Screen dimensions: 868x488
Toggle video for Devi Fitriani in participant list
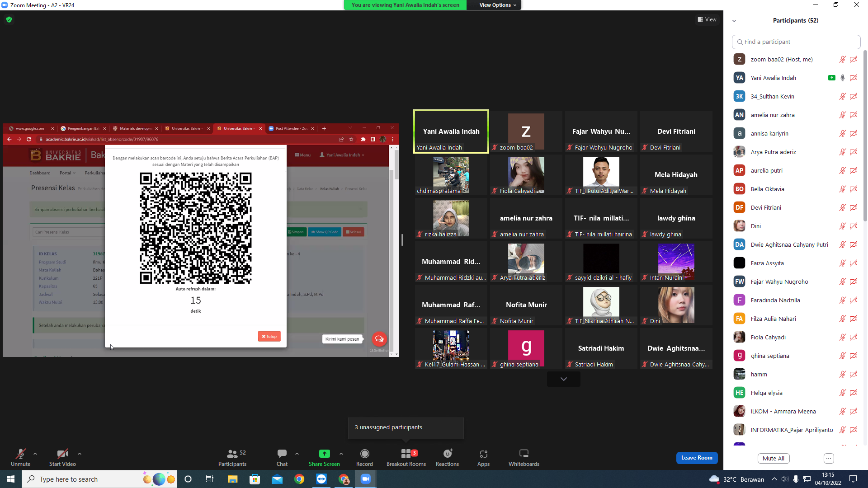click(x=854, y=207)
